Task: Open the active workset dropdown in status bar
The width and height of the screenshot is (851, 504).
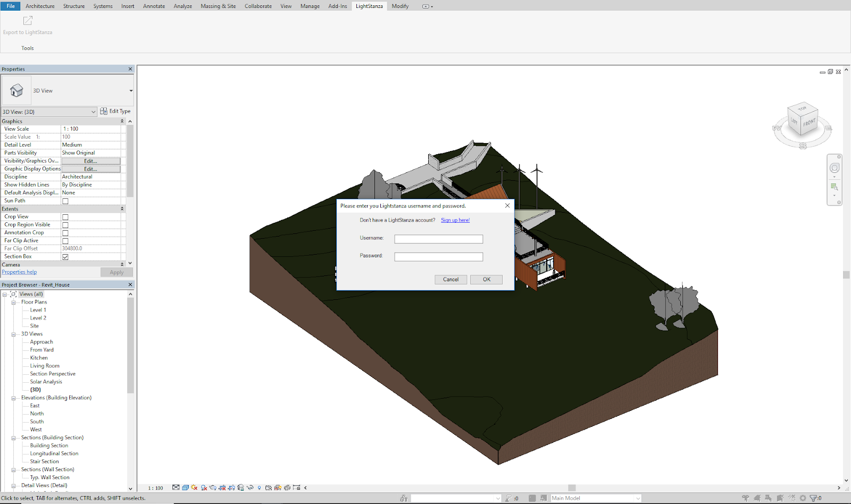Action: pos(456,498)
